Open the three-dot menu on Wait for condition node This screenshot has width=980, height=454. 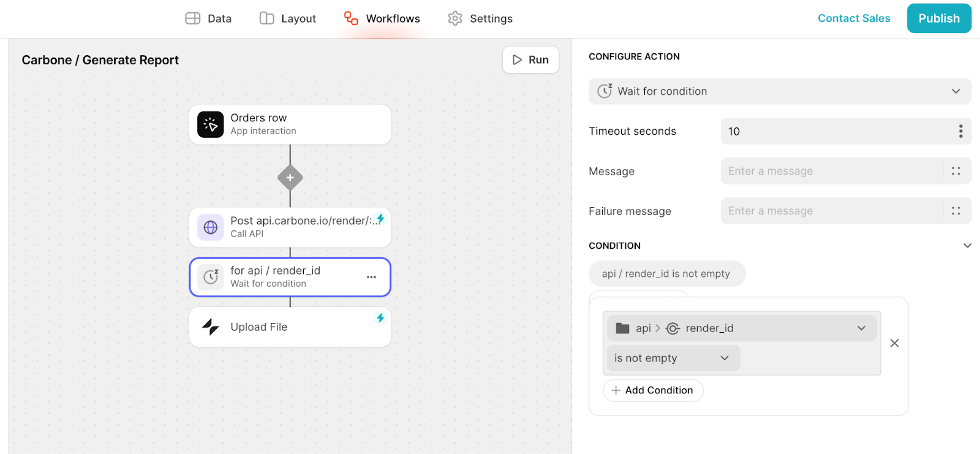(x=371, y=277)
